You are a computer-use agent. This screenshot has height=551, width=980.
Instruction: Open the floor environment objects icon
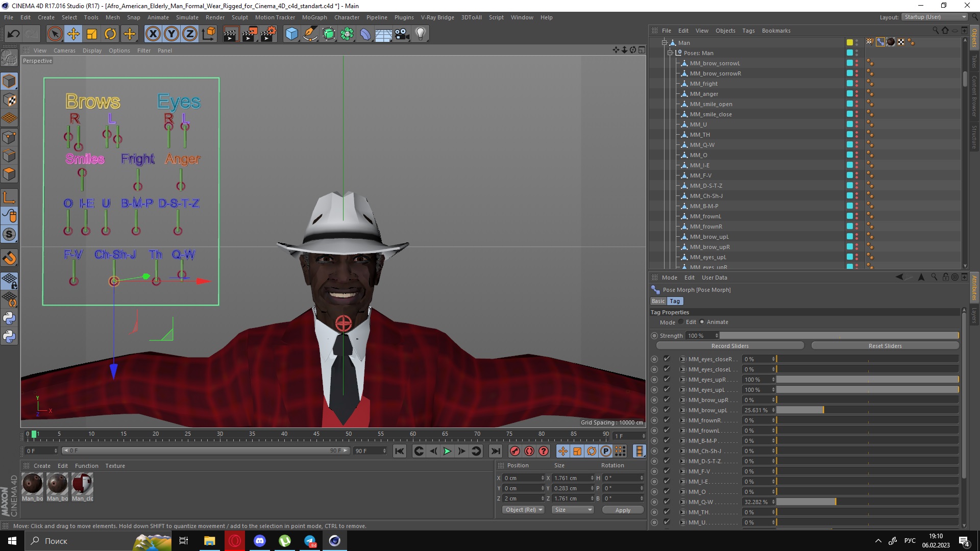[x=384, y=34]
